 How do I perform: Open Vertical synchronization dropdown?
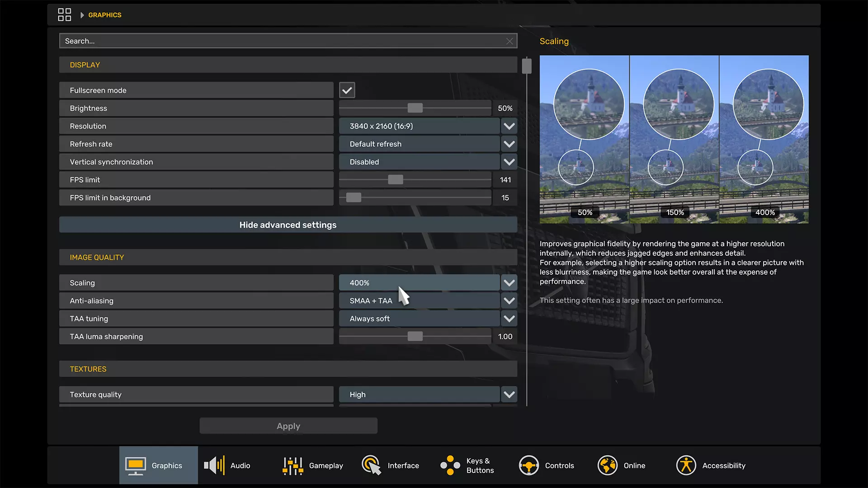click(x=509, y=162)
